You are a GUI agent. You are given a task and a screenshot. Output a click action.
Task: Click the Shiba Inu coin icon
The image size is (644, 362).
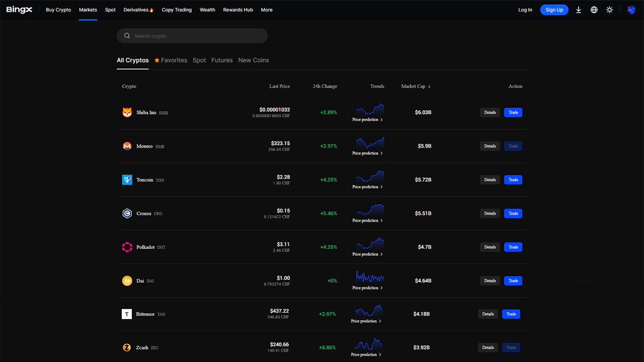click(x=127, y=113)
